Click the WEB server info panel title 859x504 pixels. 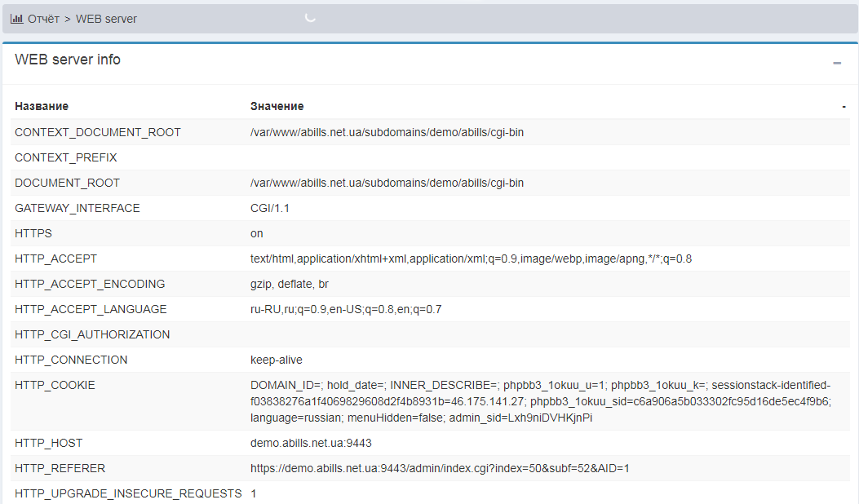click(68, 60)
